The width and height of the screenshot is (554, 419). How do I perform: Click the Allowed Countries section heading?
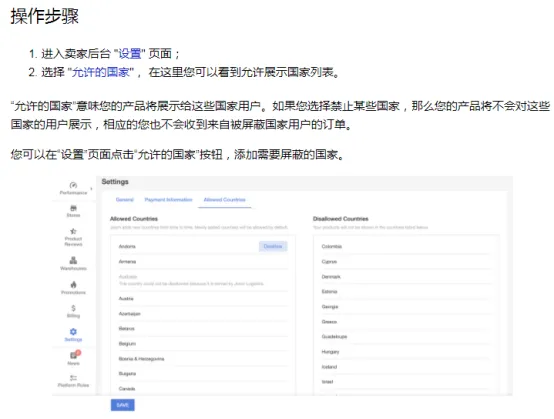(134, 219)
